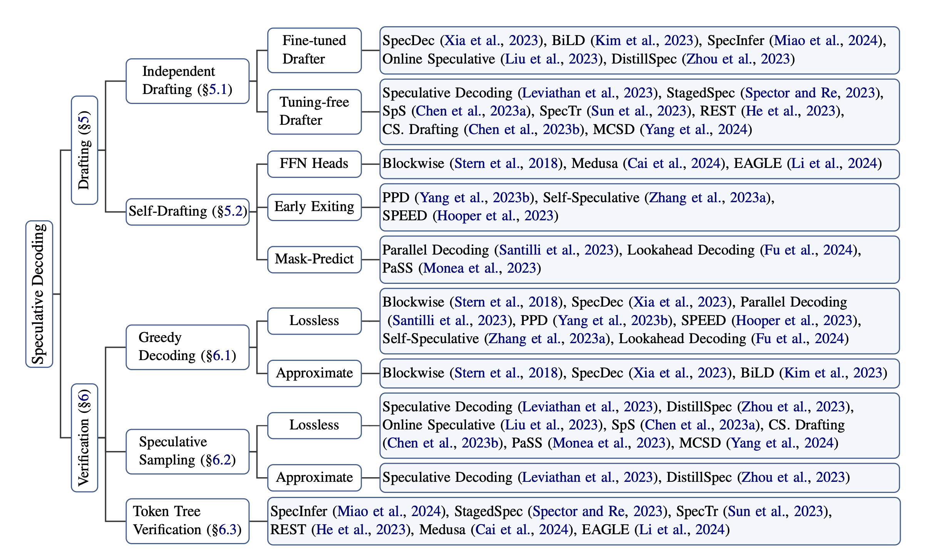This screenshot has height=560, width=925.
Task: Open Monea et al., 2023 citation in Sampling Lossless row
Action: tap(609, 443)
